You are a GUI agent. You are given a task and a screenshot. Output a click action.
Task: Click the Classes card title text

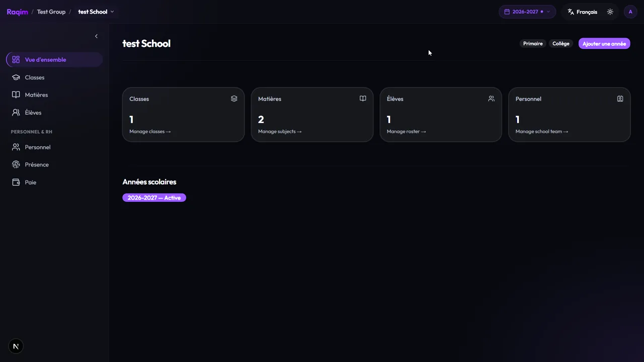[139, 99]
